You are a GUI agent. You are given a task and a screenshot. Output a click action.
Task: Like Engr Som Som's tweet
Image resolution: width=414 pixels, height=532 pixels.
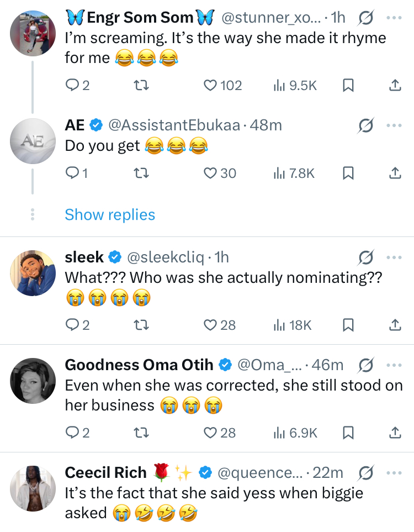210,85
